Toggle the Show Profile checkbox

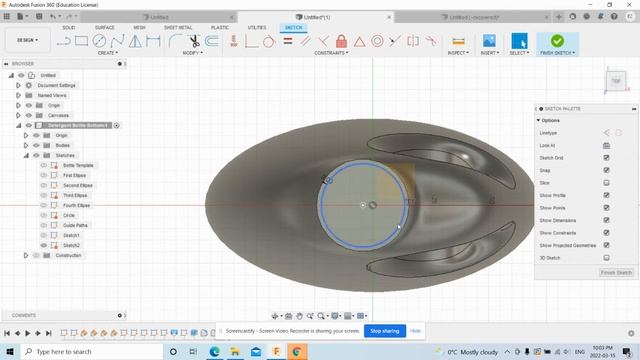tap(607, 195)
